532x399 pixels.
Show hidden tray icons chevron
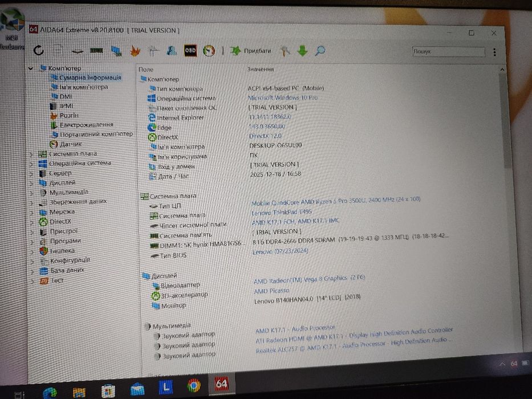click(x=502, y=364)
